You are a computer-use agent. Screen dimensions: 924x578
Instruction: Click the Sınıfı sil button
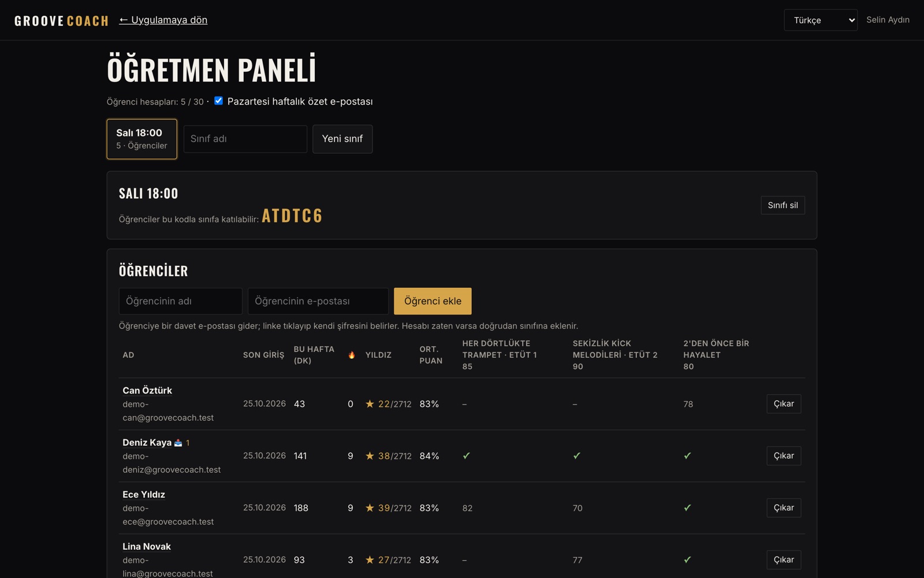pyautogui.click(x=783, y=205)
